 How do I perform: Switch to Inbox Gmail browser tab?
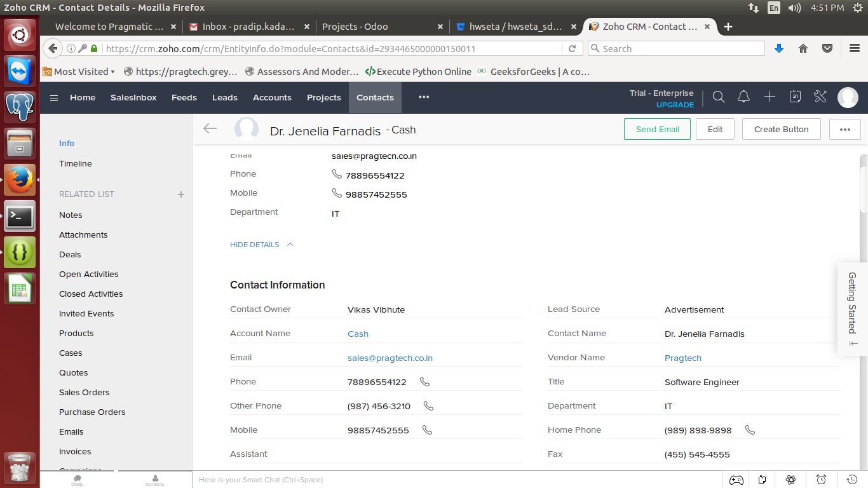tap(249, 27)
